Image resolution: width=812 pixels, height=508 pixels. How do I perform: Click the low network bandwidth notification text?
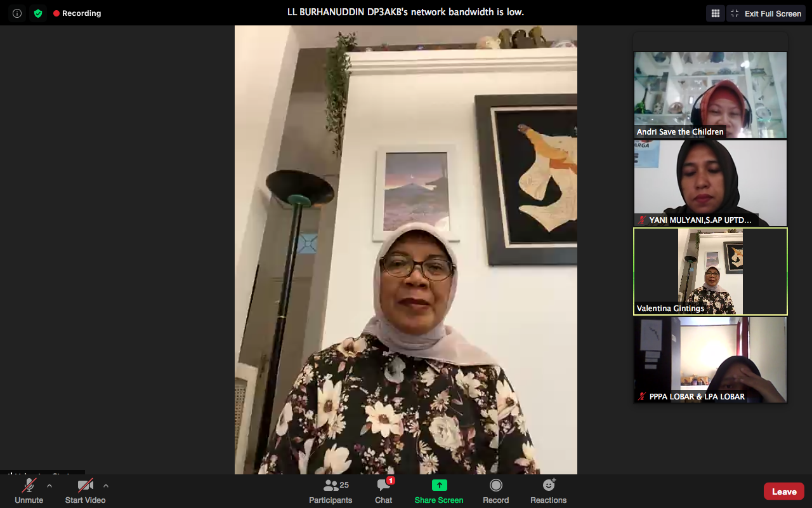(x=406, y=12)
